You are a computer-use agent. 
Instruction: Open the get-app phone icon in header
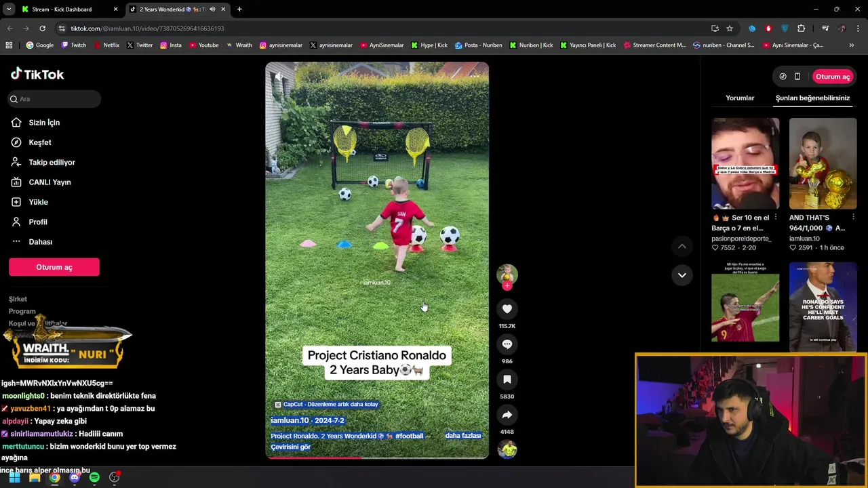click(797, 77)
